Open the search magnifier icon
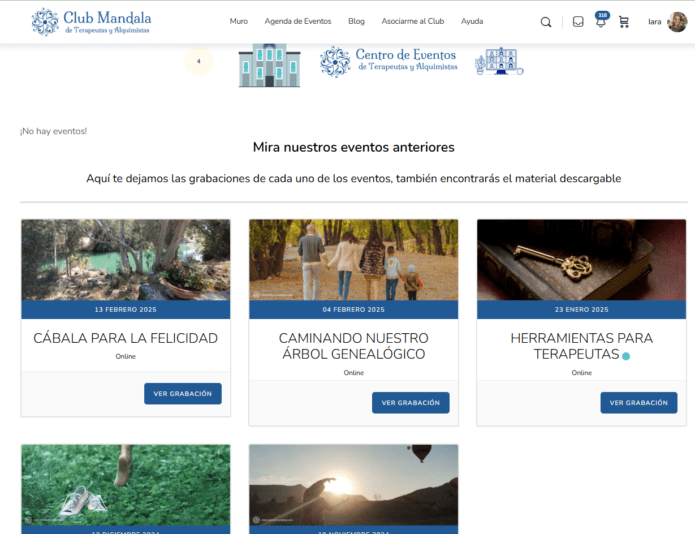The image size is (695, 534). tap(546, 22)
